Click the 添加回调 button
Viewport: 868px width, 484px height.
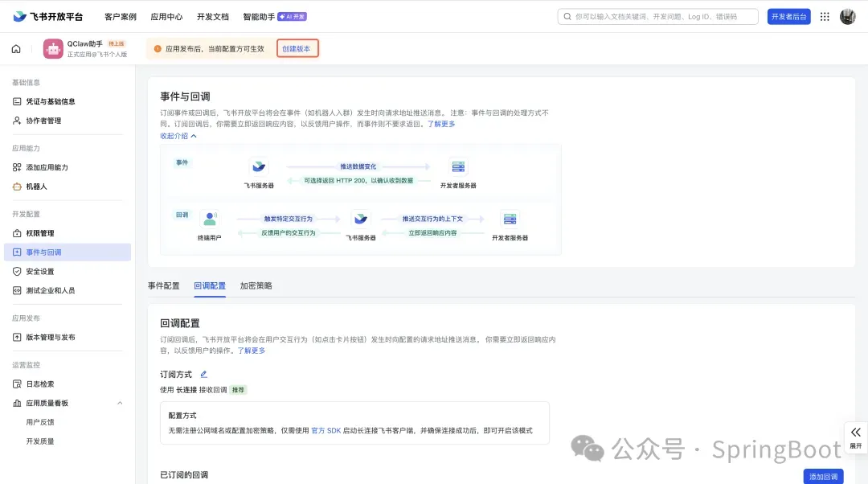tap(823, 477)
